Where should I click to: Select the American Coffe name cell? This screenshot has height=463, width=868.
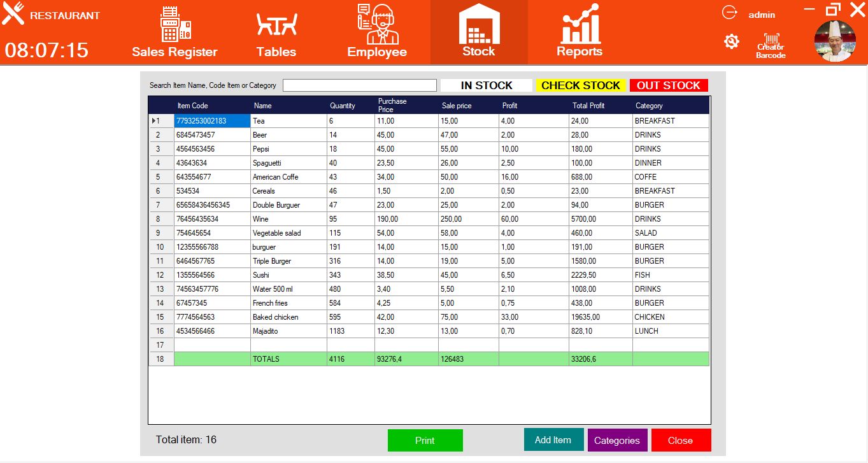click(289, 177)
